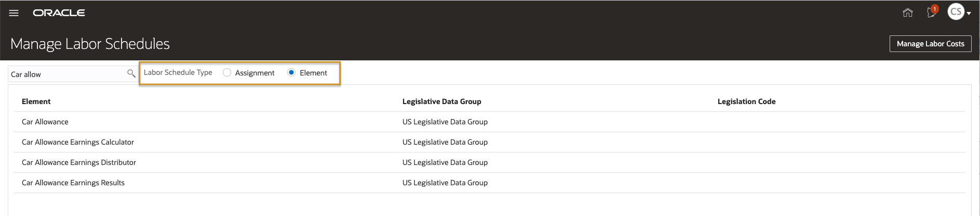980x216 pixels.
Task: Click the Manage Labor Costs button
Action: [x=930, y=44]
